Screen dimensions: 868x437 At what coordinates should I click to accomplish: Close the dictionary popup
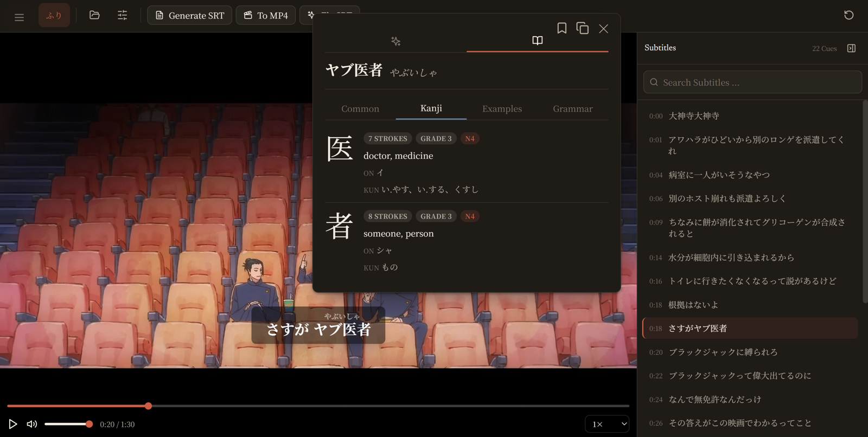(603, 28)
